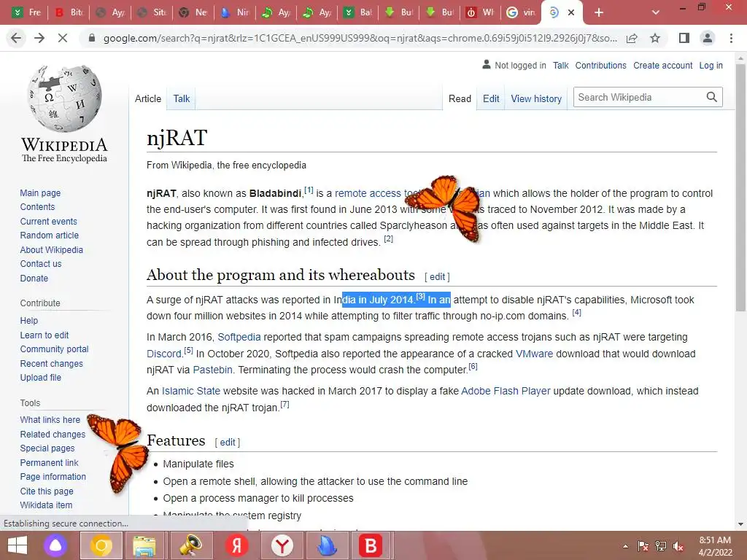Open a new browser tab
747x560 pixels.
[x=599, y=12]
